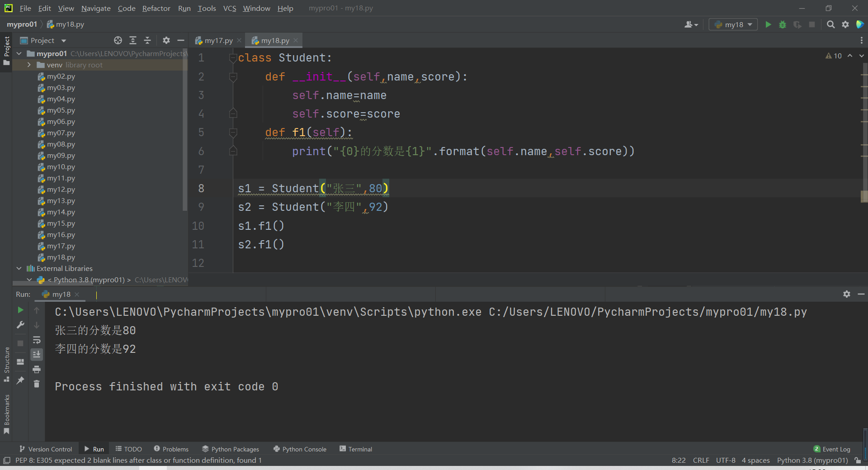868x470 pixels.
Task: Open the Navigate menu
Action: click(96, 8)
